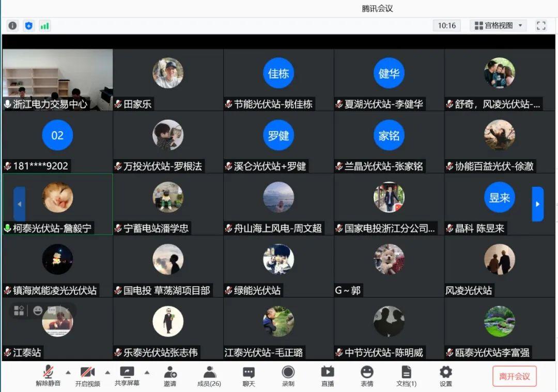This screenshot has width=558, height=392.
Task: Start 录制 recording
Action: [288, 376]
